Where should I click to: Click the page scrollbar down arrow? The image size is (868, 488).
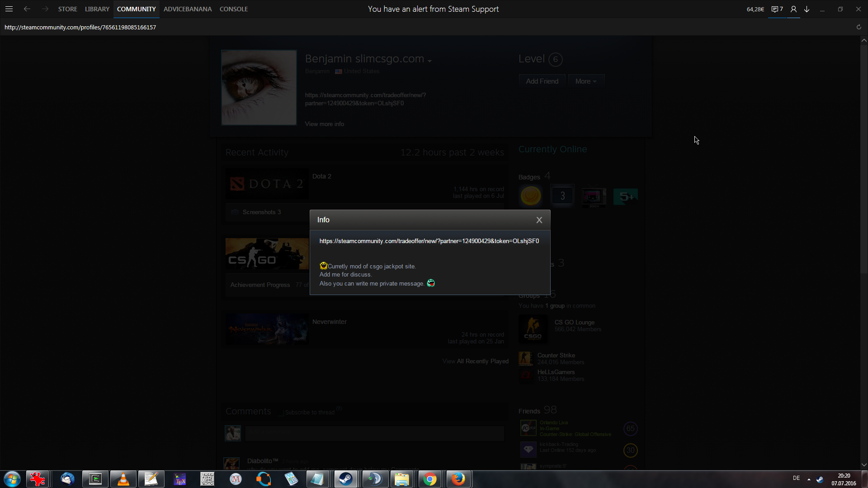pos(864,465)
